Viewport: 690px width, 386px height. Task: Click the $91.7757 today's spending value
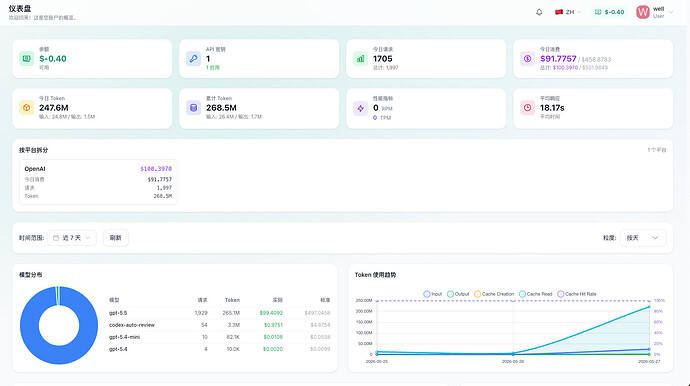(558, 59)
